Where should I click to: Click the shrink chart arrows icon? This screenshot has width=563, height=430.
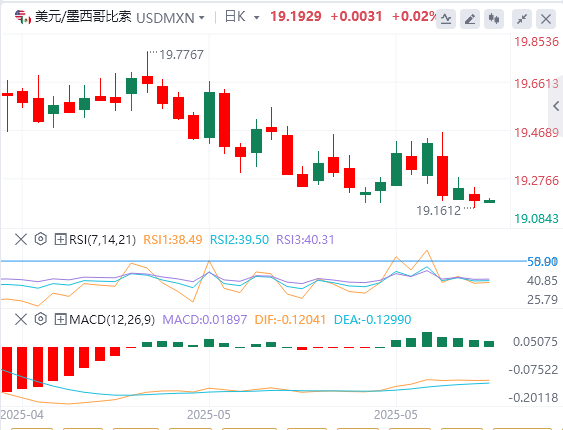[x=522, y=19]
